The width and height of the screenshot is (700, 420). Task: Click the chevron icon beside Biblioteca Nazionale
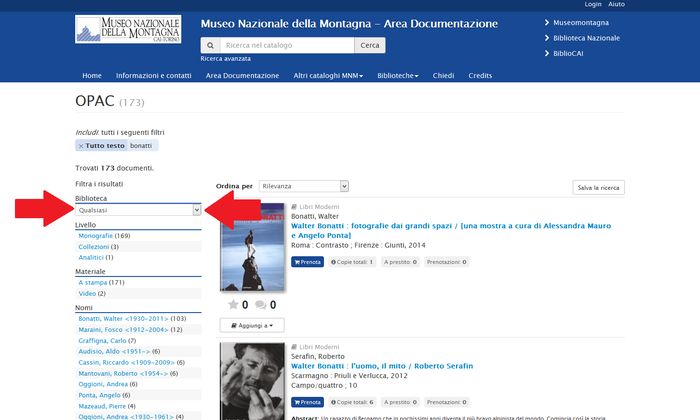[x=547, y=38]
